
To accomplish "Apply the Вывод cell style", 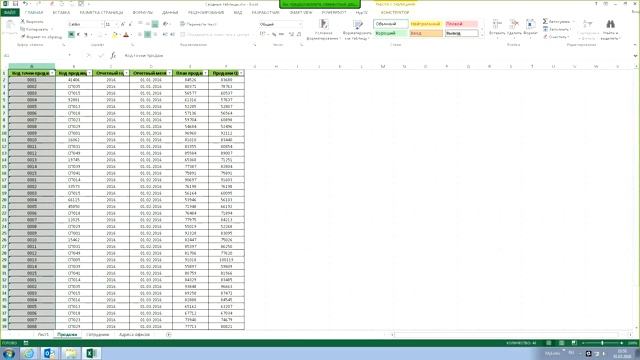I will pos(461,33).
